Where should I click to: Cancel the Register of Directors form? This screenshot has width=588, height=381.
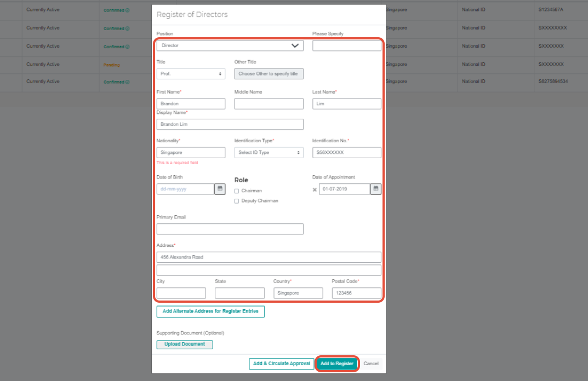pyautogui.click(x=371, y=363)
